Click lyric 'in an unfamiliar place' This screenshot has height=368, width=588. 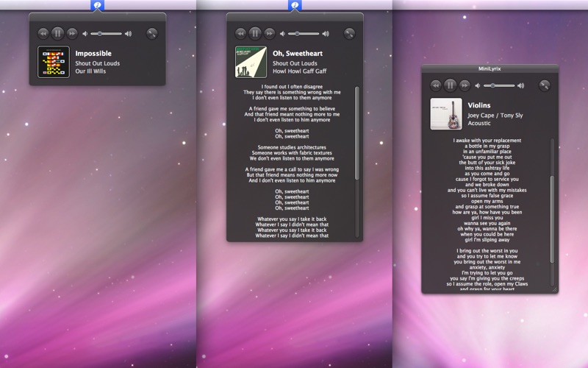tap(487, 152)
